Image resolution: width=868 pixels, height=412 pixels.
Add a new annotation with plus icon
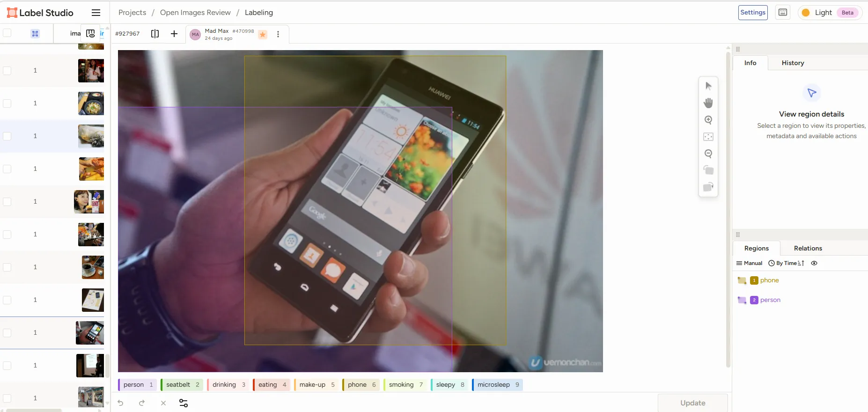point(174,34)
